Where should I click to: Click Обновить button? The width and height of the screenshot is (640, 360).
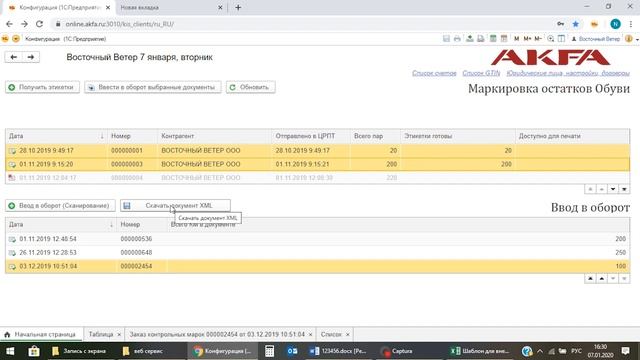[x=251, y=87]
